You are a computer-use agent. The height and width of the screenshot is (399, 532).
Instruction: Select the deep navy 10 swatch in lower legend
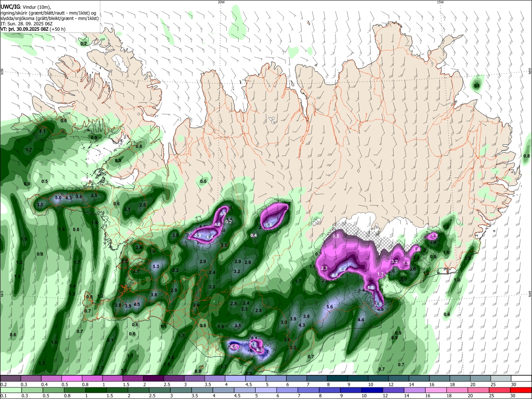click(372, 390)
